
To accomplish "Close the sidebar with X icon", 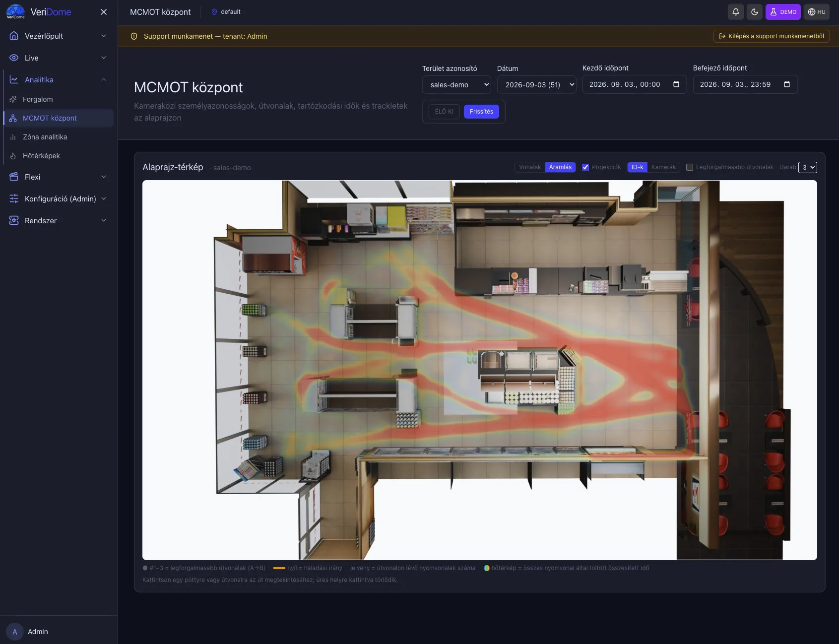I will click(104, 12).
